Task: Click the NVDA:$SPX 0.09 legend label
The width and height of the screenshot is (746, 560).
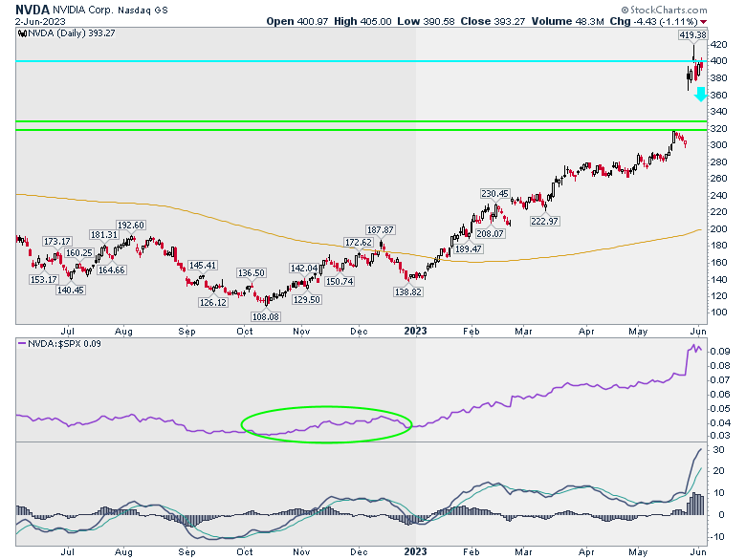Action: pyautogui.click(x=64, y=344)
